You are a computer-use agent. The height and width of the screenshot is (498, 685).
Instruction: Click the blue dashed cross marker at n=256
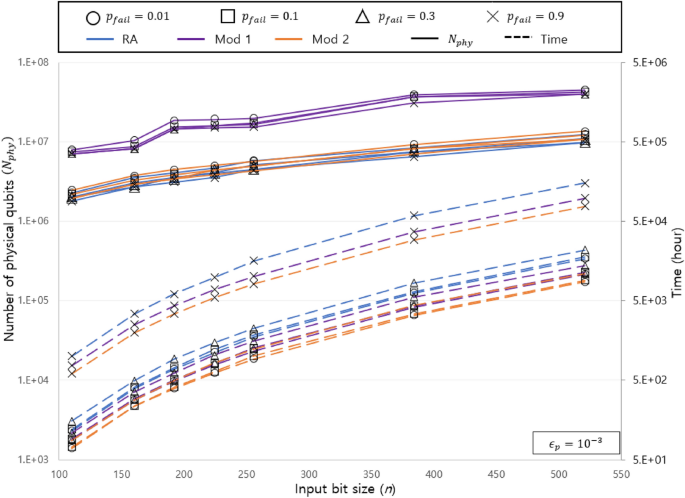[254, 261]
